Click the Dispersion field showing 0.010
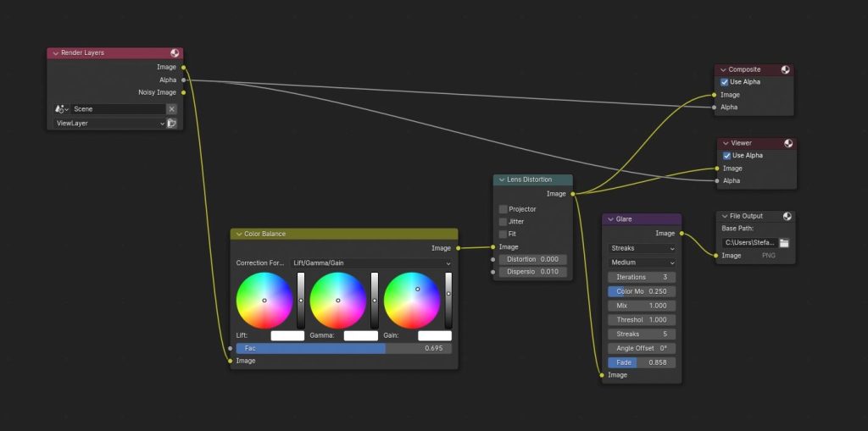 click(533, 272)
